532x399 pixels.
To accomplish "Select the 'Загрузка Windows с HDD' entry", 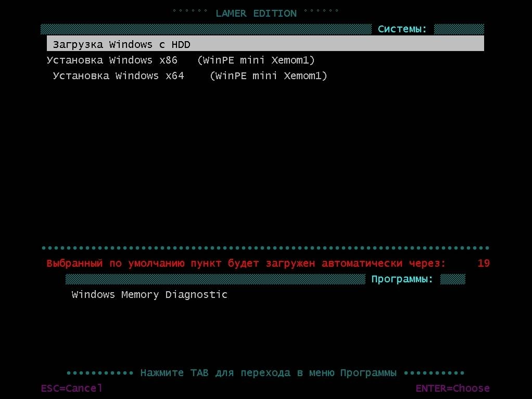I will click(265, 44).
